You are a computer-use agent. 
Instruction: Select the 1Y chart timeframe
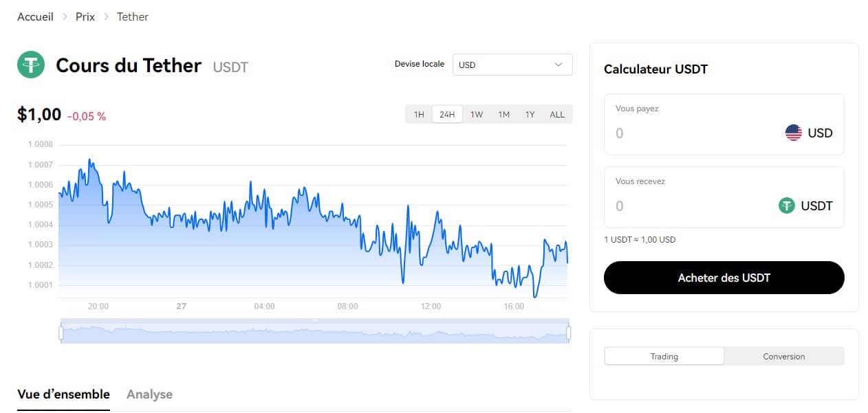tap(530, 114)
